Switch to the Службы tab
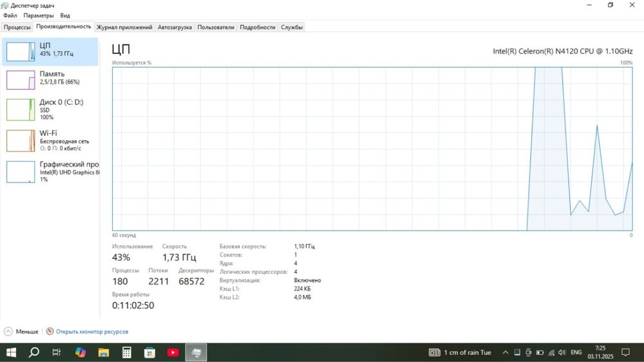 pyautogui.click(x=292, y=27)
